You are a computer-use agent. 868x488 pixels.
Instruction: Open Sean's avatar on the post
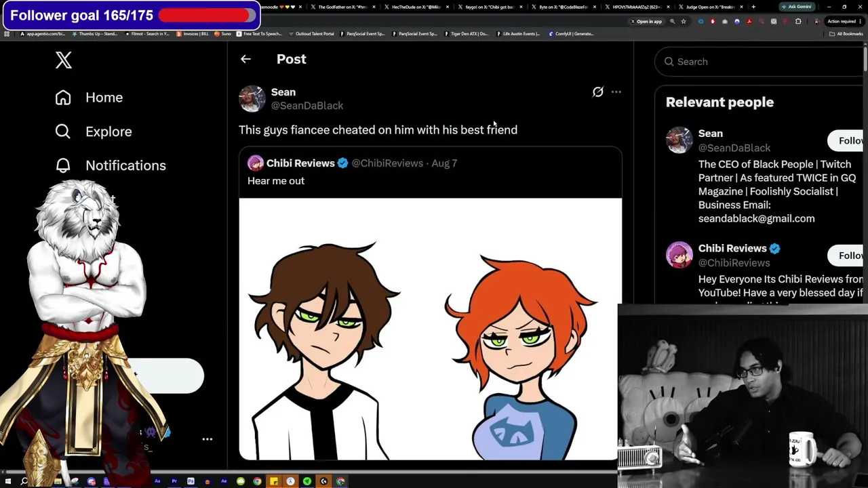[x=252, y=98]
